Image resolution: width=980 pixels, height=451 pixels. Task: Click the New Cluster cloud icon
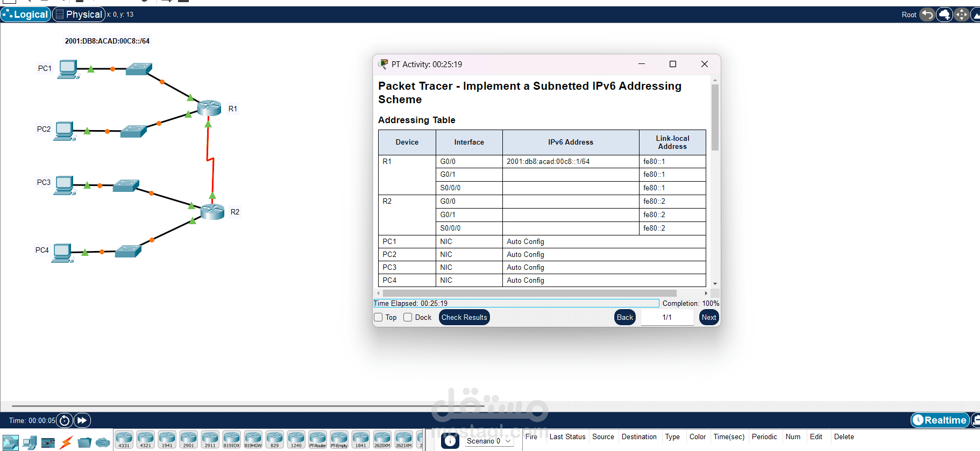[x=945, y=15]
